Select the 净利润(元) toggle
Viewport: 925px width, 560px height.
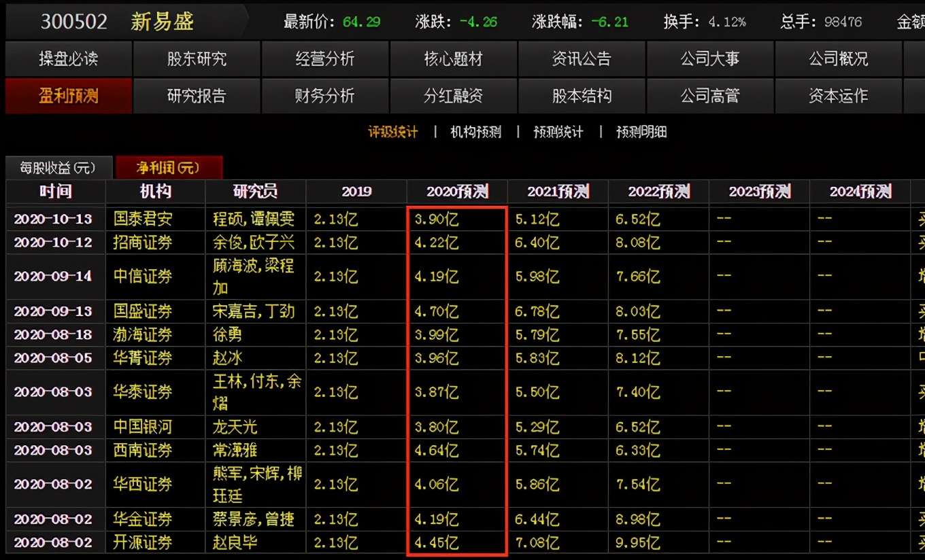coord(169,167)
